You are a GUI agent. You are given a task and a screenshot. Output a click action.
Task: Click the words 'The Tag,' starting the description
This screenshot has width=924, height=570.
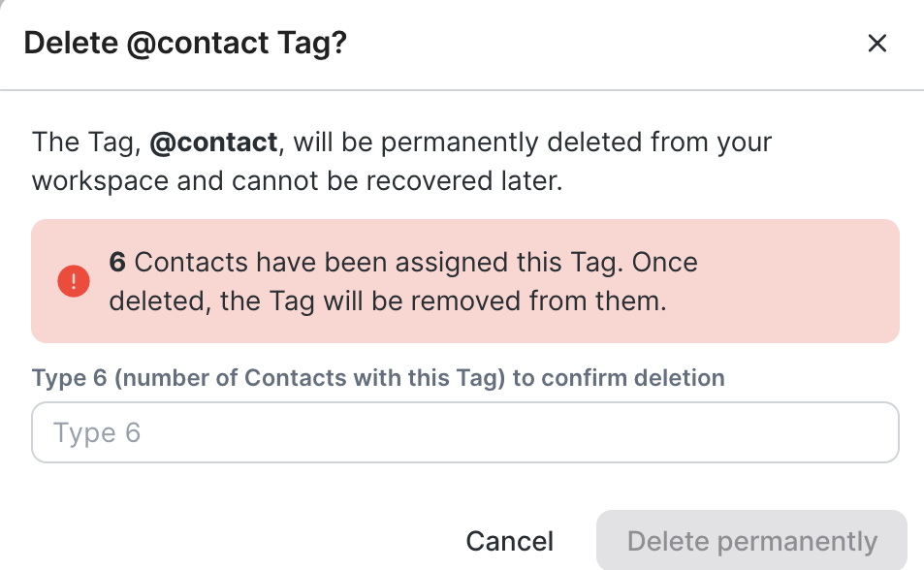(87, 142)
